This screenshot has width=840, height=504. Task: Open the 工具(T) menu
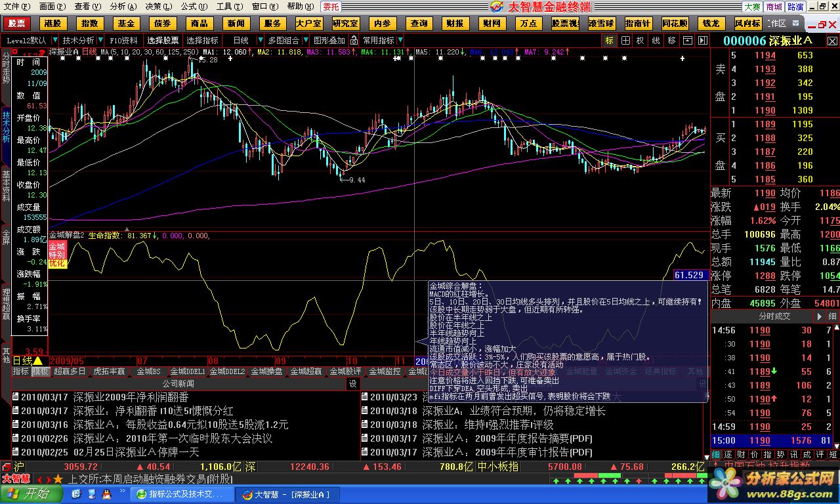pyautogui.click(x=229, y=7)
